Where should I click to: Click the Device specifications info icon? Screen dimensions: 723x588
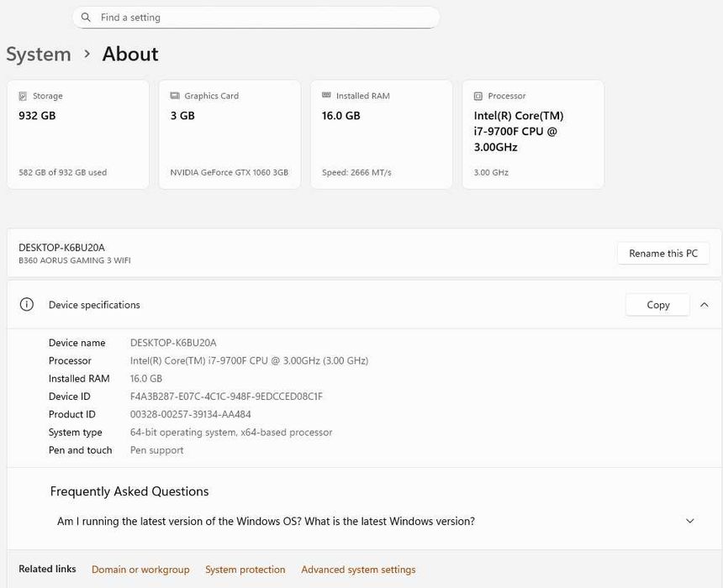(27, 305)
